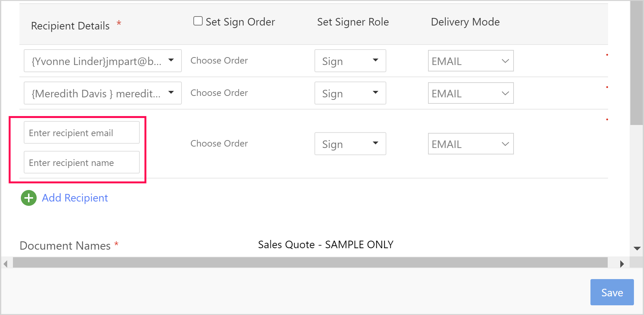Click the green plus Add Recipient icon
This screenshot has width=644, height=315.
[29, 198]
